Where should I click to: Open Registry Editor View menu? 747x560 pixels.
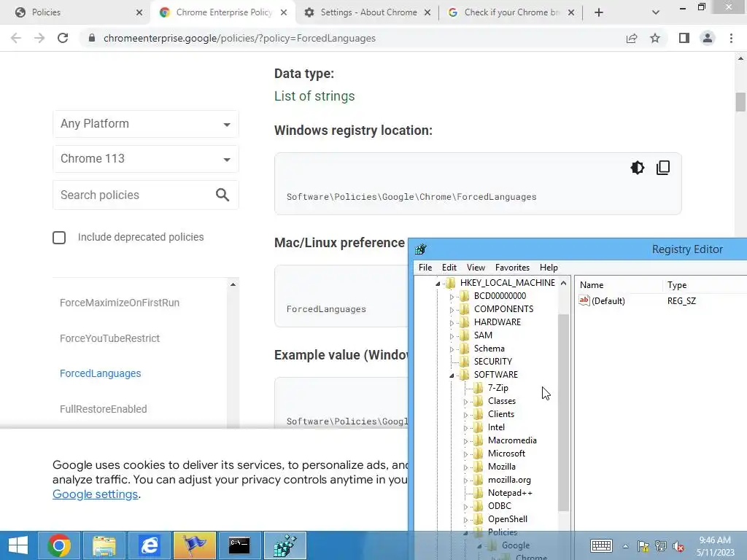click(x=476, y=267)
